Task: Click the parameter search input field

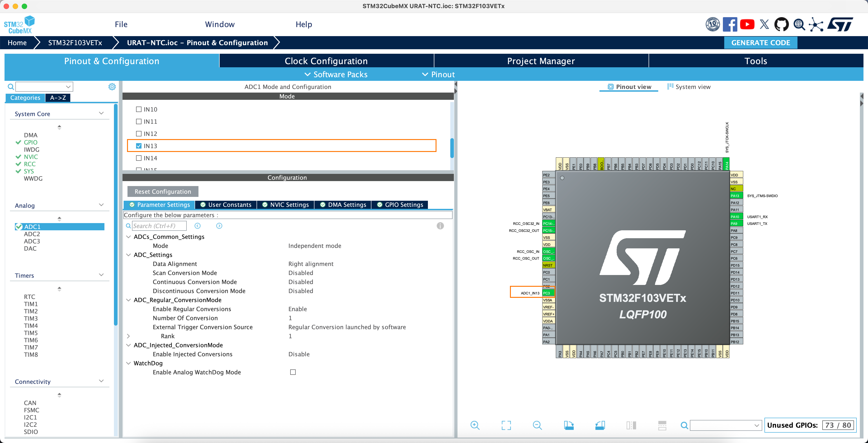Action: pos(159,226)
